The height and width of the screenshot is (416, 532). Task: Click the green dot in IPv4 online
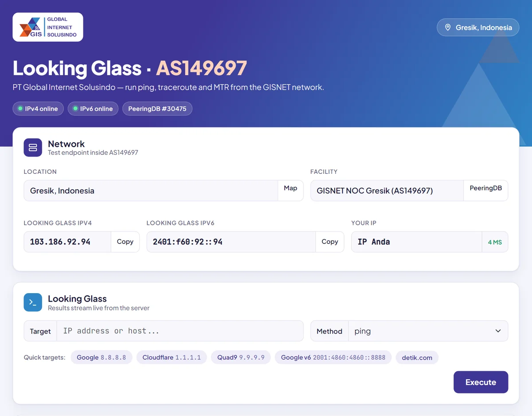click(20, 109)
